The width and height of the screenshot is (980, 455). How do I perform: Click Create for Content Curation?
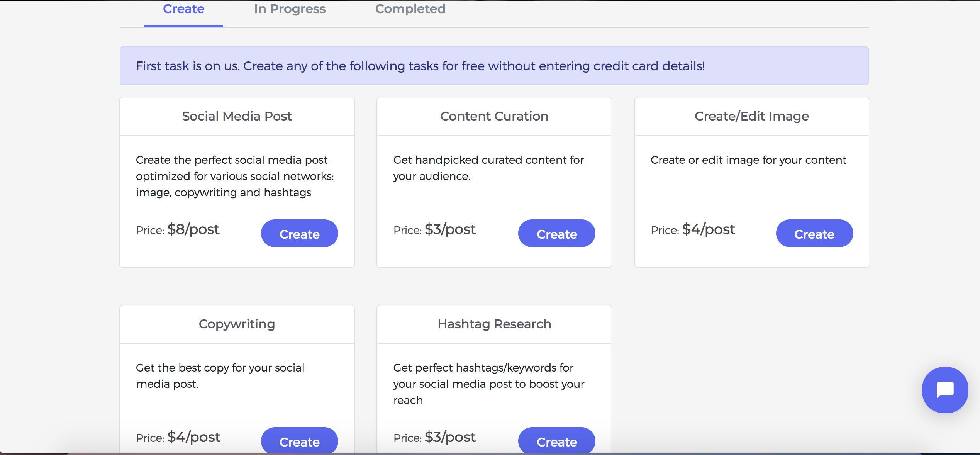(x=557, y=234)
